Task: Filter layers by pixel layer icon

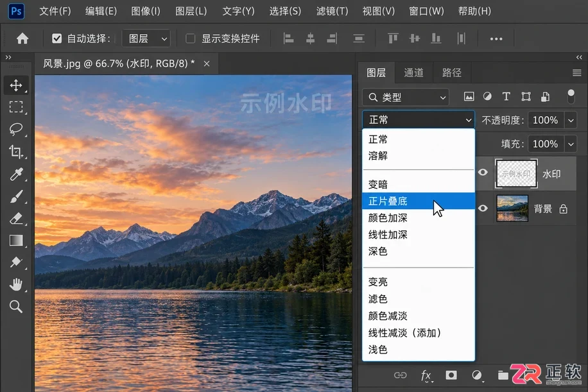Action: point(469,97)
